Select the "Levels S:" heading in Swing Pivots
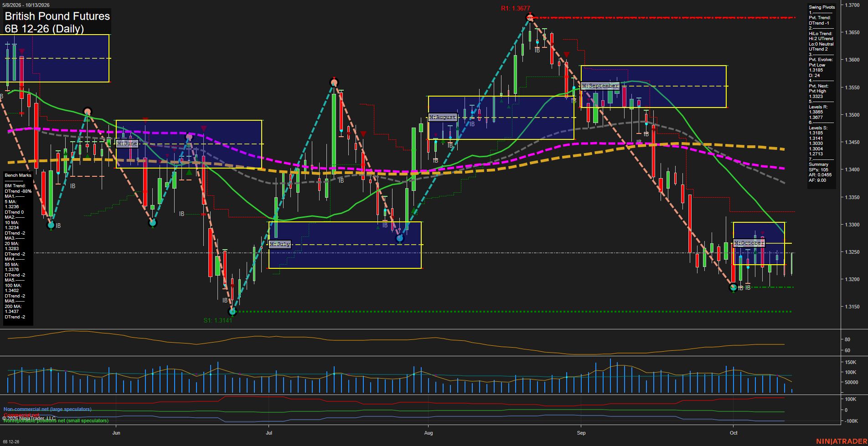The width and height of the screenshot is (868, 446). click(818, 128)
